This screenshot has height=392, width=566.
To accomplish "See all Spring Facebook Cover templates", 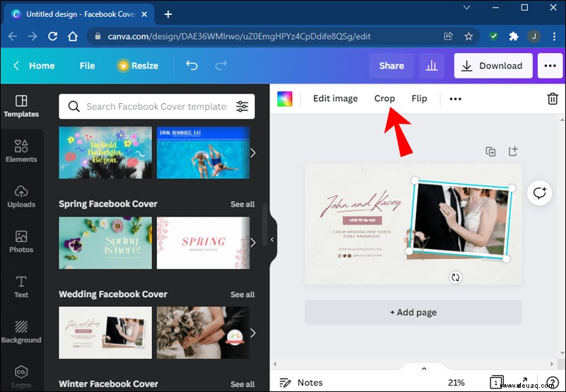I will pos(243,204).
